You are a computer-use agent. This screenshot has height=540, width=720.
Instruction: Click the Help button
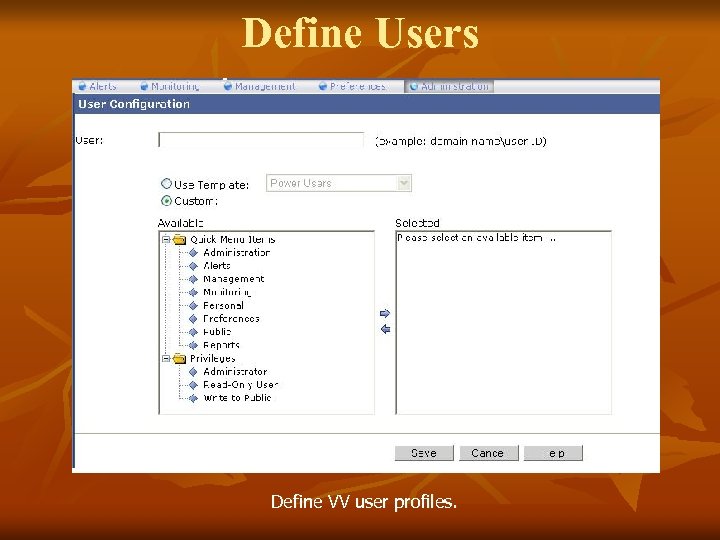(x=553, y=453)
